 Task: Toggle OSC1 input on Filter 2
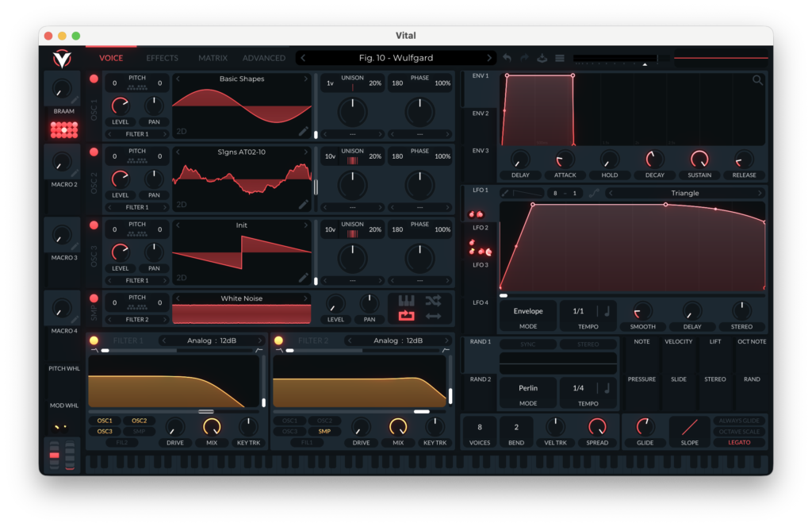point(289,421)
